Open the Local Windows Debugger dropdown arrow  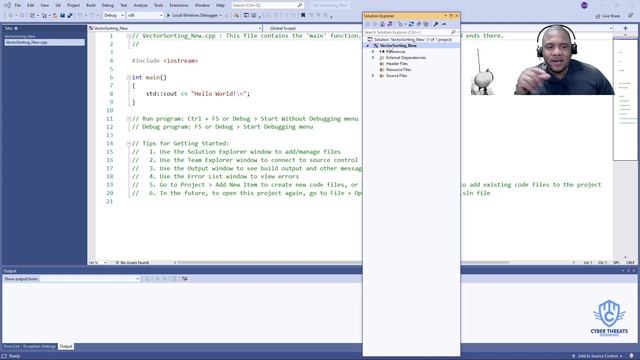(x=221, y=16)
